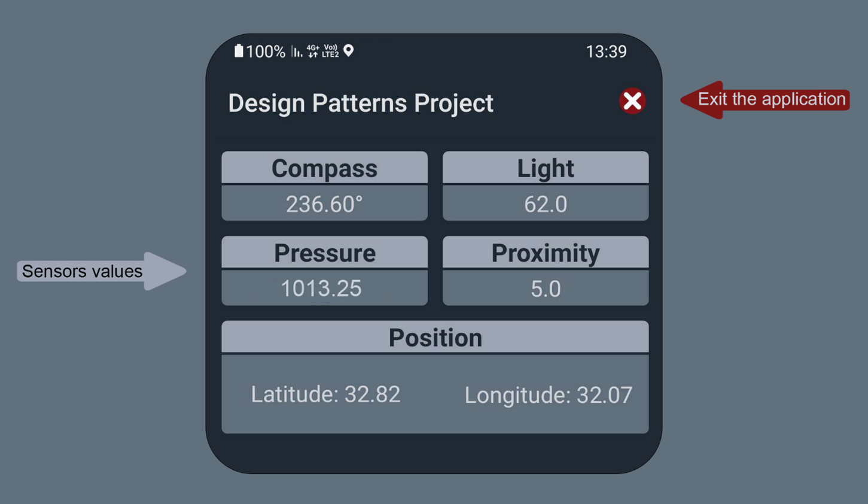Tap the red exit arrow annotation
The image size is (868, 504).
pos(766,99)
